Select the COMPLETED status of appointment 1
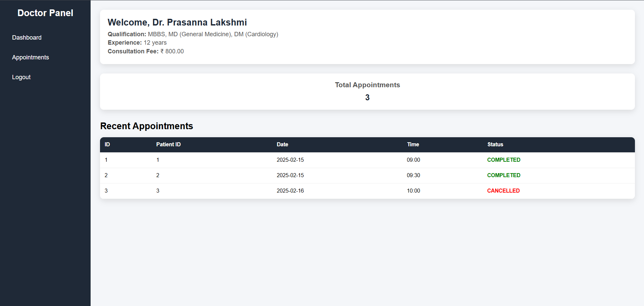This screenshot has height=306, width=644. (504, 160)
